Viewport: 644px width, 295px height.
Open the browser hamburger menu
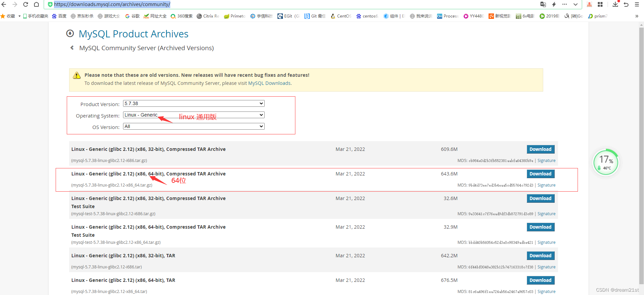[x=637, y=4]
